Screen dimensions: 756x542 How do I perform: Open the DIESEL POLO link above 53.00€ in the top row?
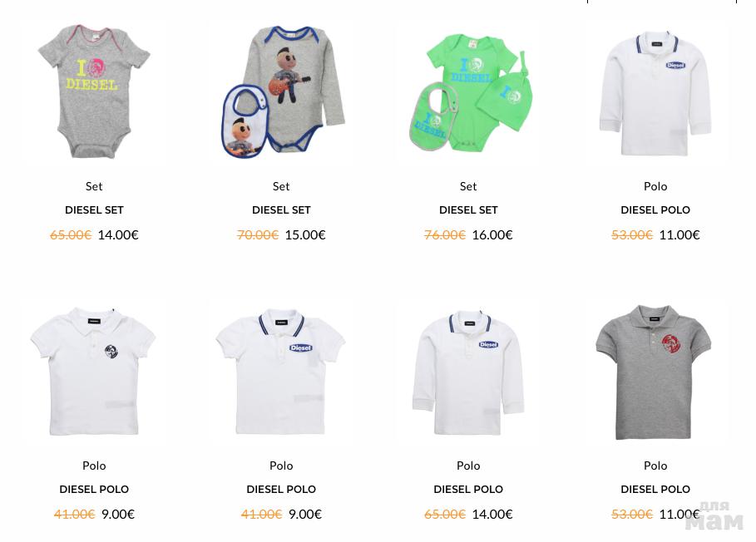(655, 210)
